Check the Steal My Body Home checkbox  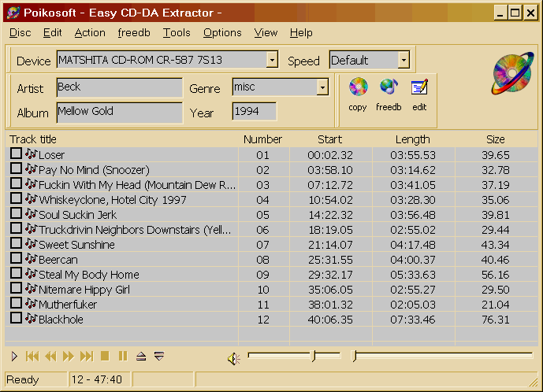click(x=16, y=273)
